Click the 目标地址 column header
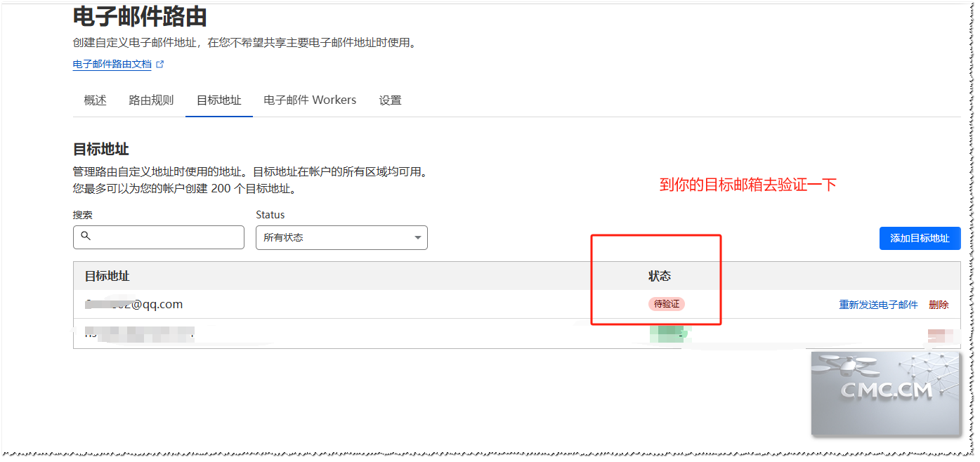The width and height of the screenshot is (980, 462). (x=107, y=276)
